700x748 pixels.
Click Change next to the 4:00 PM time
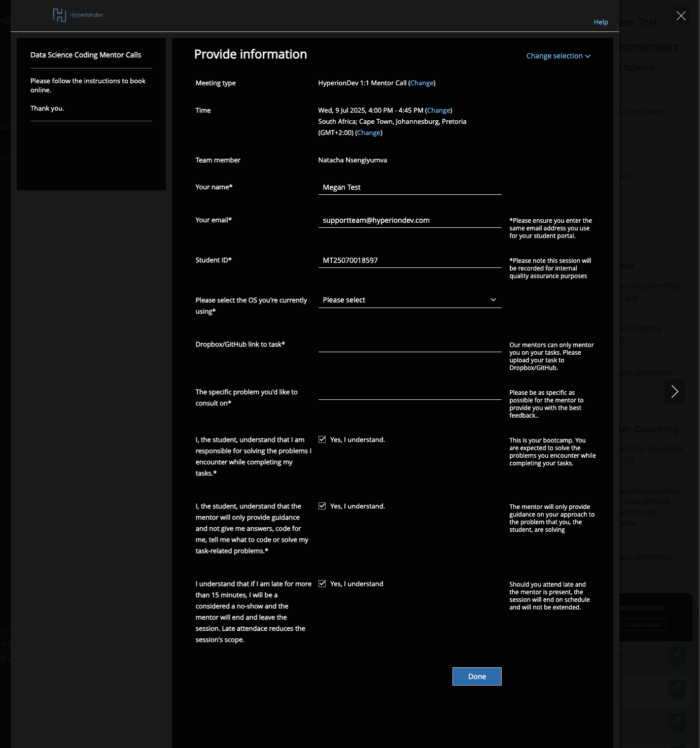click(438, 110)
